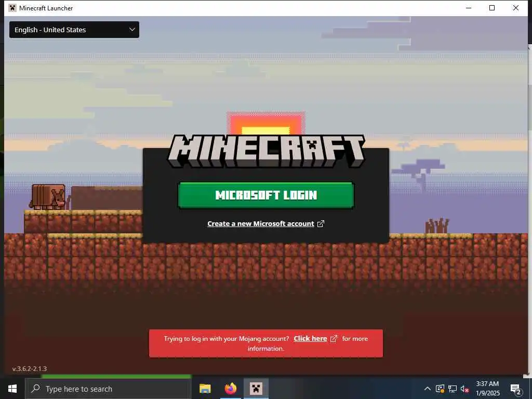Viewport: 532px width, 399px height.
Task: Open the security warning tray icon
Action: pyautogui.click(x=440, y=389)
